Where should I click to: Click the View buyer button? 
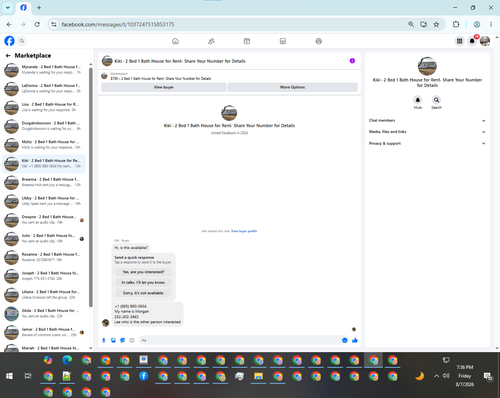click(x=164, y=87)
